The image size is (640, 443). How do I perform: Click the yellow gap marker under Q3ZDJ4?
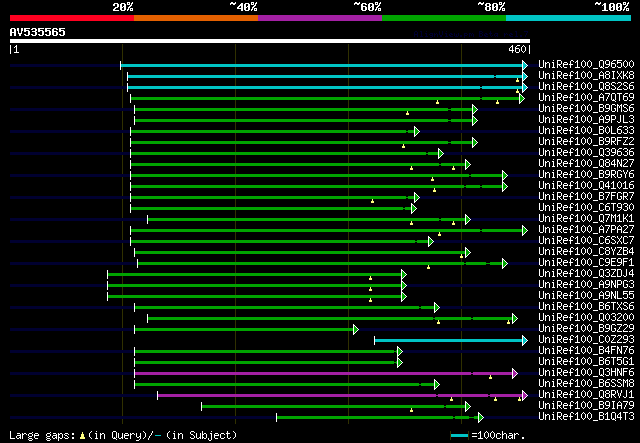pyautogui.click(x=370, y=278)
